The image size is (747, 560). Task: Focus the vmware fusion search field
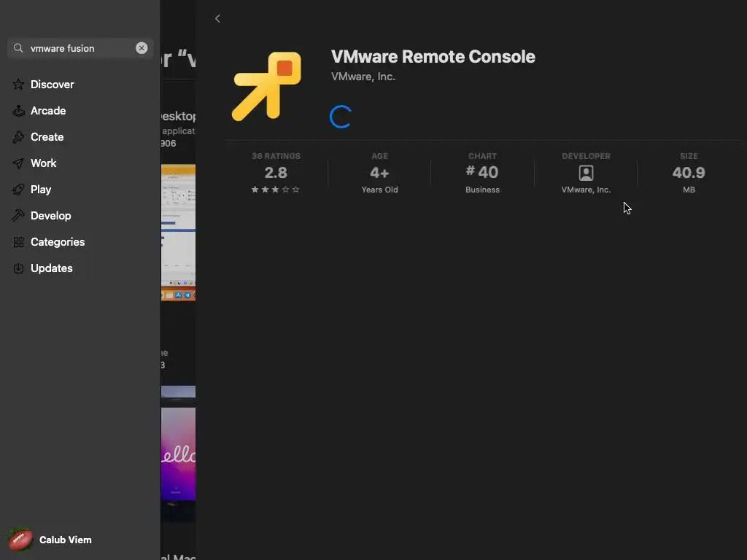tap(80, 48)
